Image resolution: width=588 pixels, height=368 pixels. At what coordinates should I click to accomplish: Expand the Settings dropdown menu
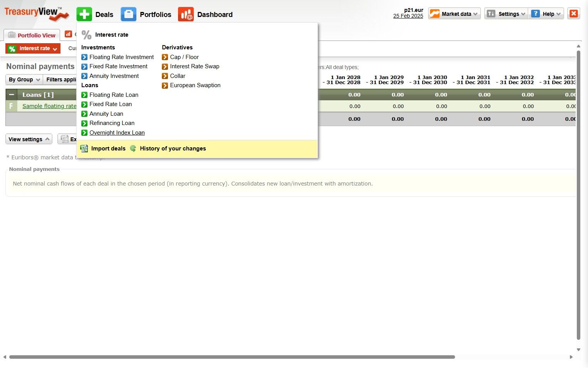tap(506, 14)
